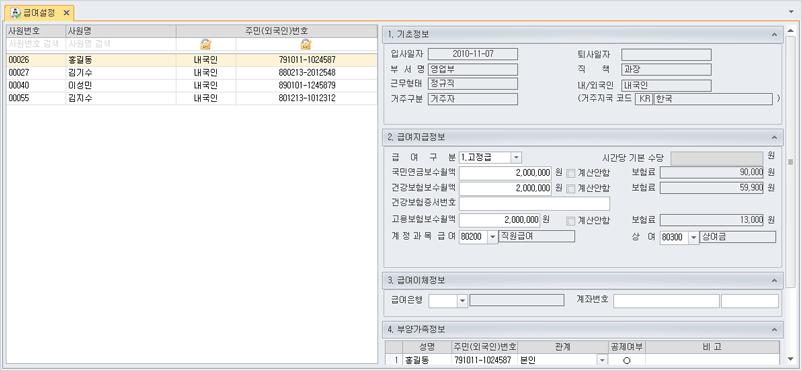
Task: Open the 급여구분 고정급 dropdown
Action: tap(516, 157)
